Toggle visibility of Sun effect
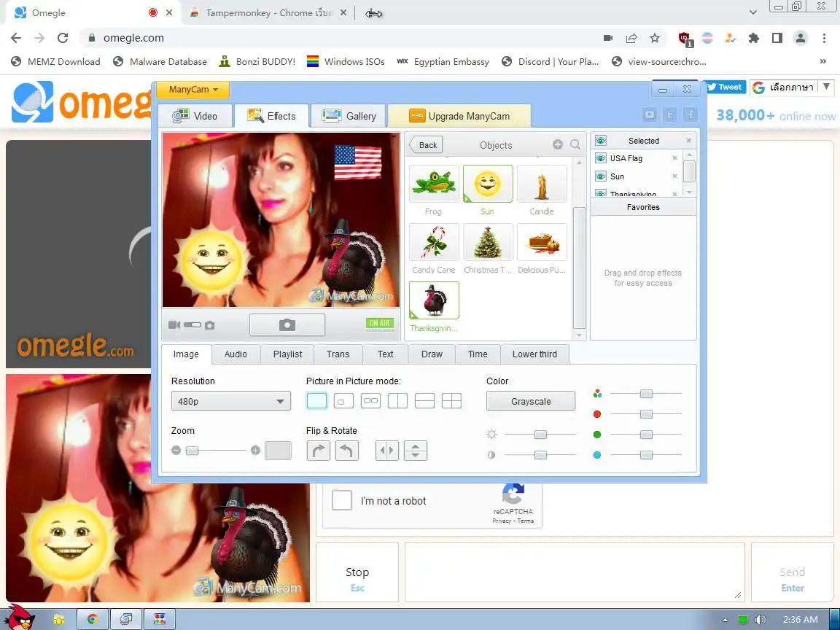This screenshot has width=840, height=630. pos(601,176)
